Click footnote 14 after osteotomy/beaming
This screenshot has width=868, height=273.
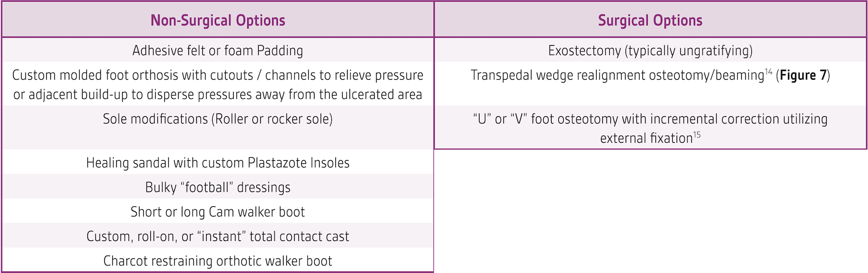768,71
